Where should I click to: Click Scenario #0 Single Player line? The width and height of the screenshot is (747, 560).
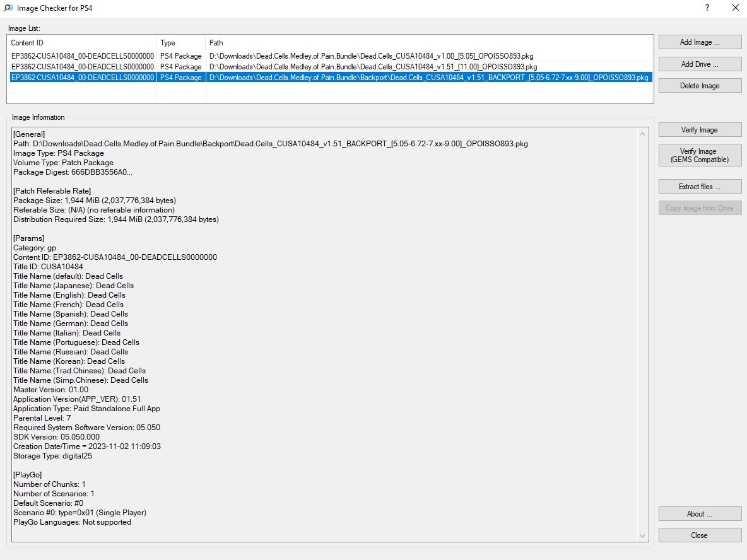tap(79, 513)
